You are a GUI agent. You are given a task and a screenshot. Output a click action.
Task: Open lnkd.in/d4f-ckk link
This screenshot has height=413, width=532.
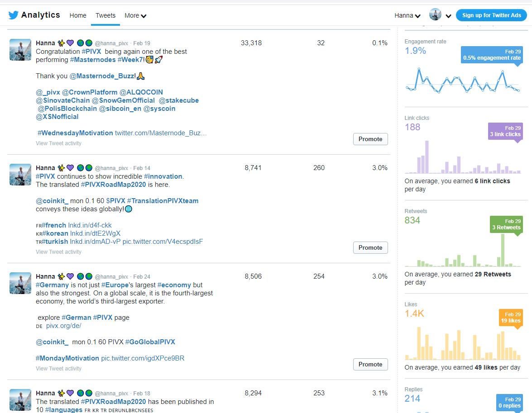90,225
